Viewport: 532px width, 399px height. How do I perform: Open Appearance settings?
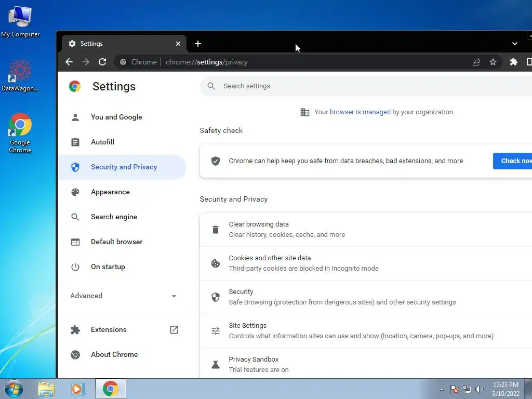pyautogui.click(x=122, y=192)
